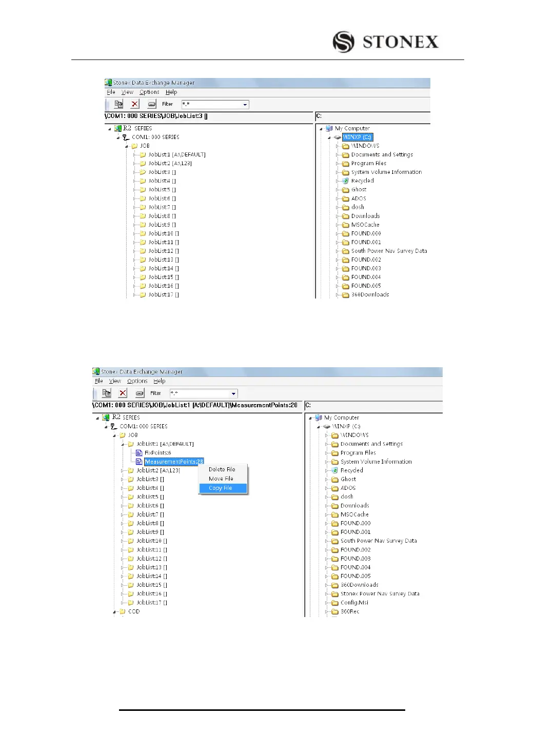The height and width of the screenshot is (756, 535).
Task: Click the drive icon beside the highlighted WINXP (C:)
Action: [x=338, y=137]
